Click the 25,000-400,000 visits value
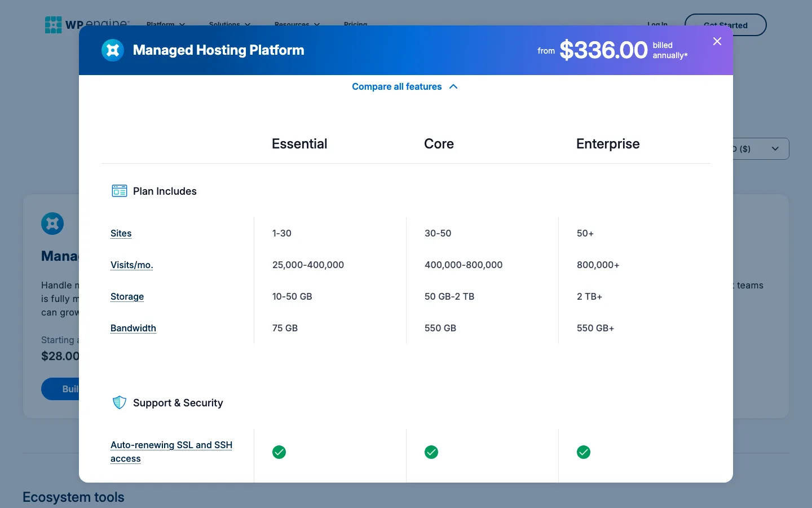This screenshot has width=812, height=508. pos(308,265)
